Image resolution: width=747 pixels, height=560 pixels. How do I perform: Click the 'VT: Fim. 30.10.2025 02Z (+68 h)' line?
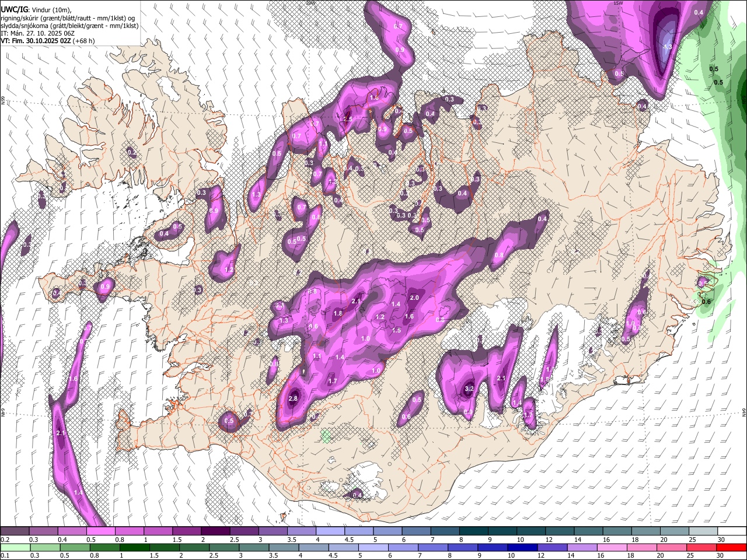click(48, 41)
